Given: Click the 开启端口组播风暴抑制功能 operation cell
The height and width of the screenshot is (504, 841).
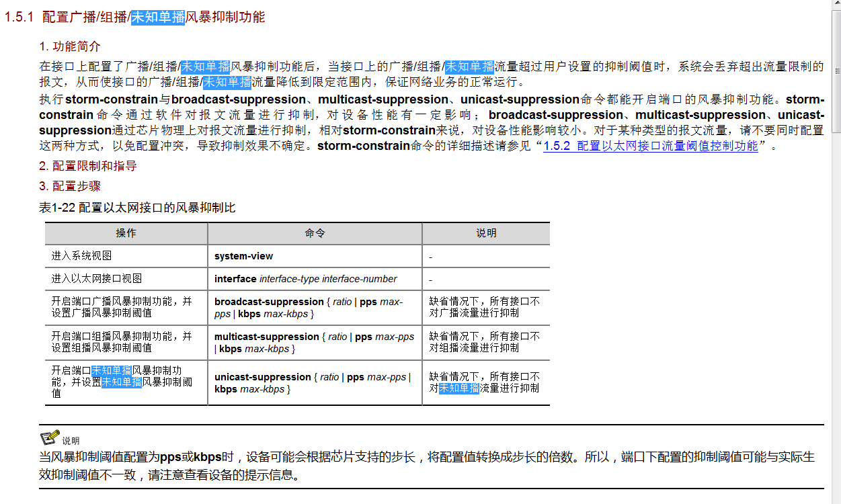Looking at the screenshot, I should [x=126, y=343].
